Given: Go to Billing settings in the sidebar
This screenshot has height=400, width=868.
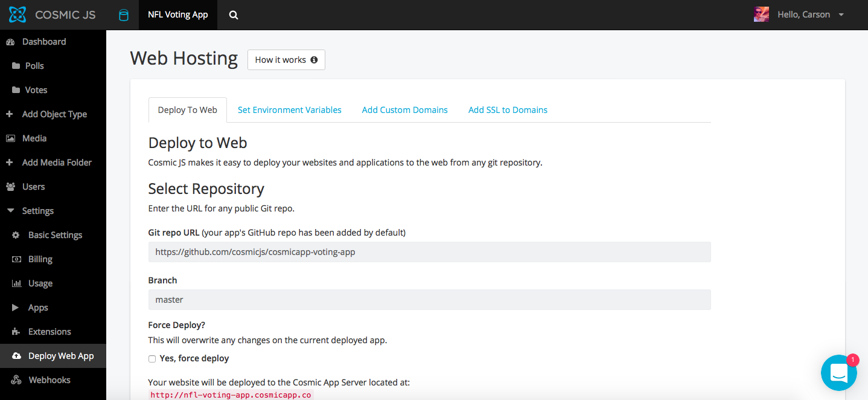Looking at the screenshot, I should pos(40,259).
